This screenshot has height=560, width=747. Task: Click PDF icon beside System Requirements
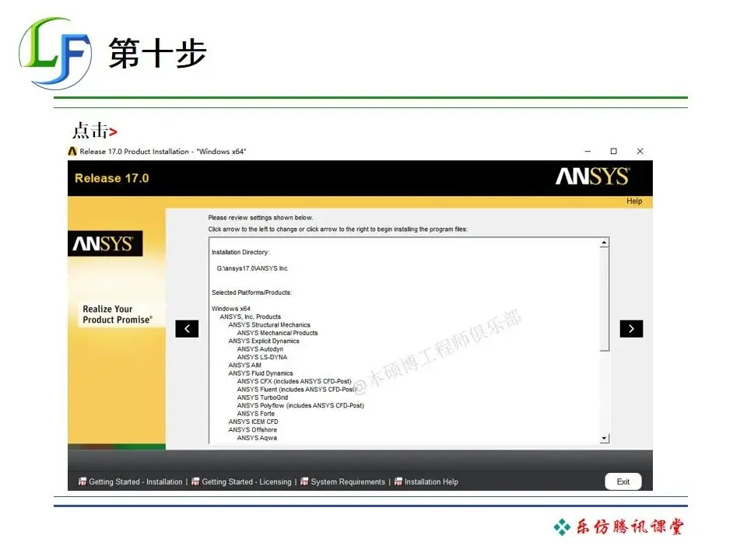pyautogui.click(x=304, y=481)
